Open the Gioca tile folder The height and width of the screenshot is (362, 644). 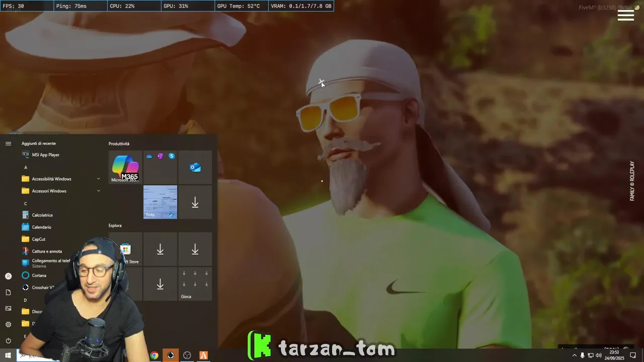(195, 284)
